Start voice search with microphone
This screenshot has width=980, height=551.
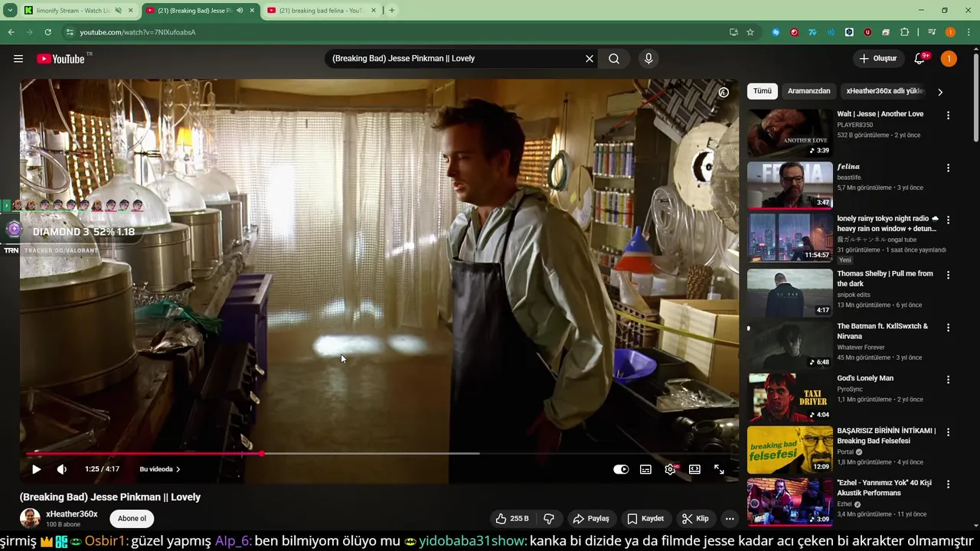648,59
